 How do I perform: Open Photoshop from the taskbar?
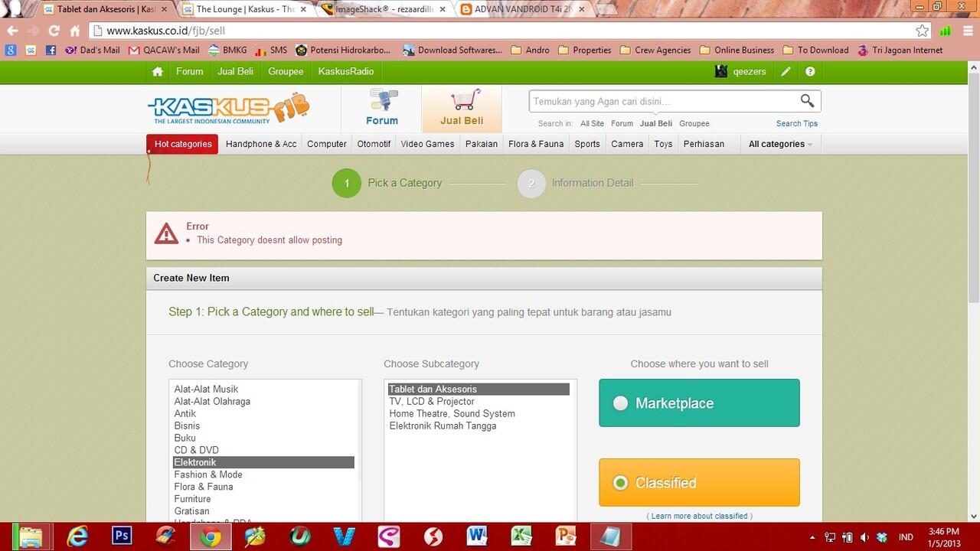click(x=122, y=536)
